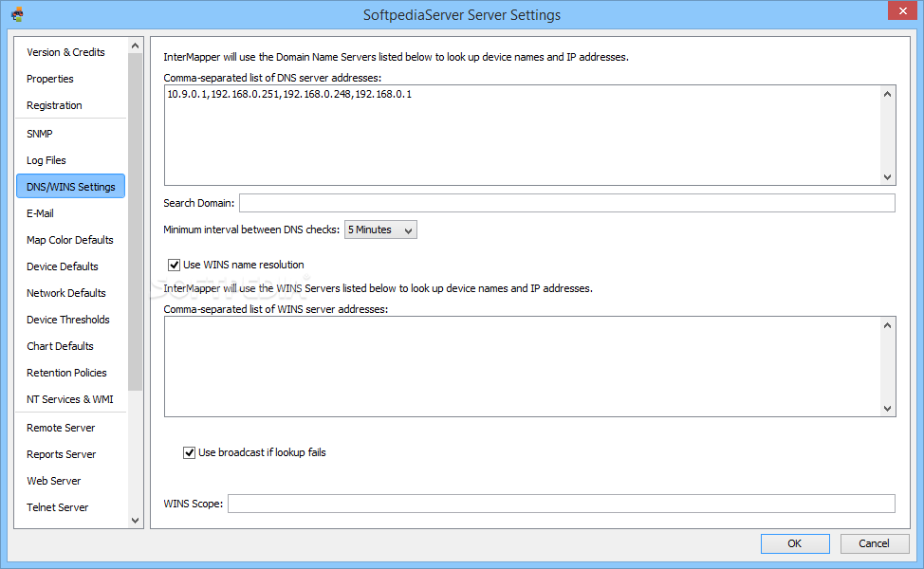The width and height of the screenshot is (924, 569).
Task: Choose Network Defaults in sidebar
Action: [66, 293]
